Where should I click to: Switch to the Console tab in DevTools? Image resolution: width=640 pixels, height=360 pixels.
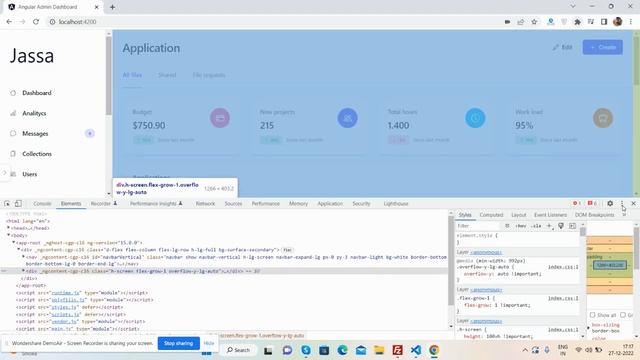[42, 203]
